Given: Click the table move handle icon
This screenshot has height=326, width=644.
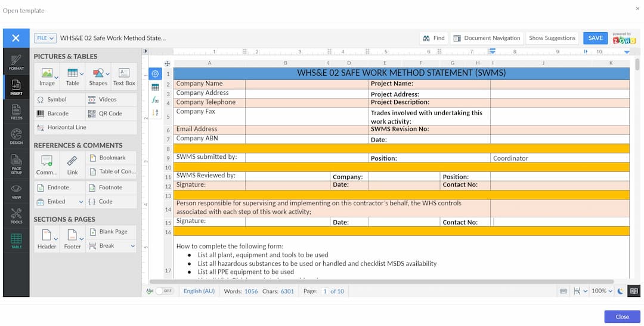Looking at the screenshot, I should click(x=167, y=64).
